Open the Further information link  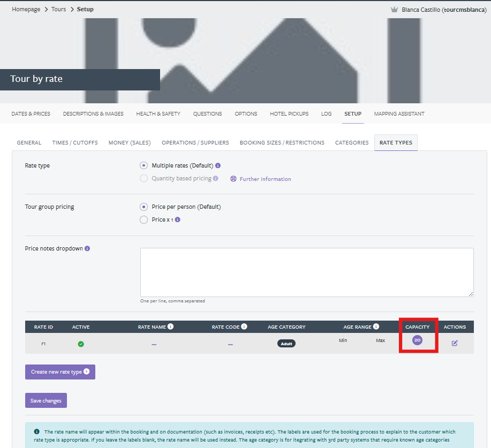(265, 179)
